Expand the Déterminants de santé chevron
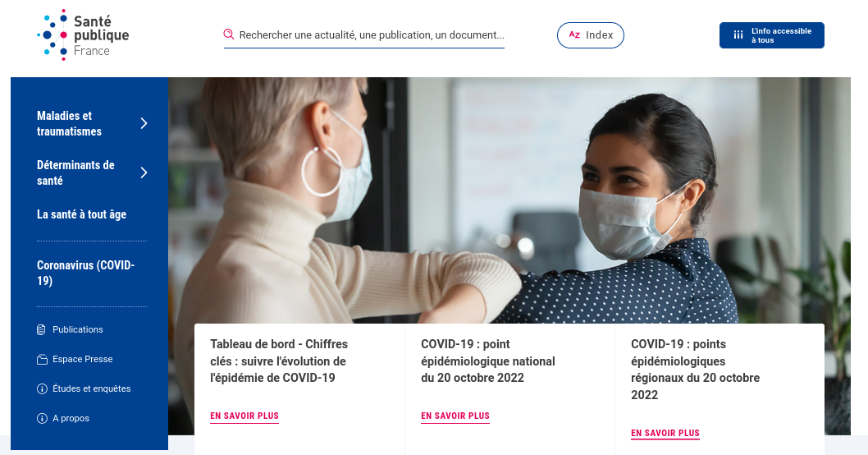The height and width of the screenshot is (455, 868). point(144,172)
